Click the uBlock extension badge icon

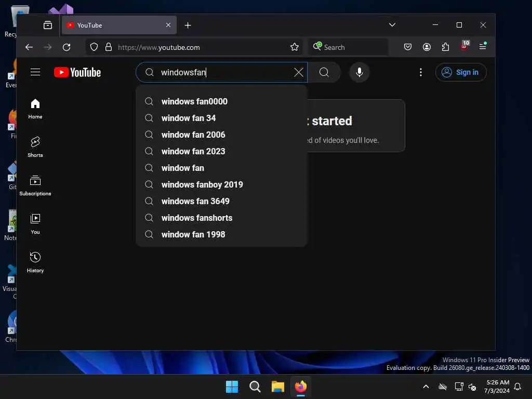(464, 46)
